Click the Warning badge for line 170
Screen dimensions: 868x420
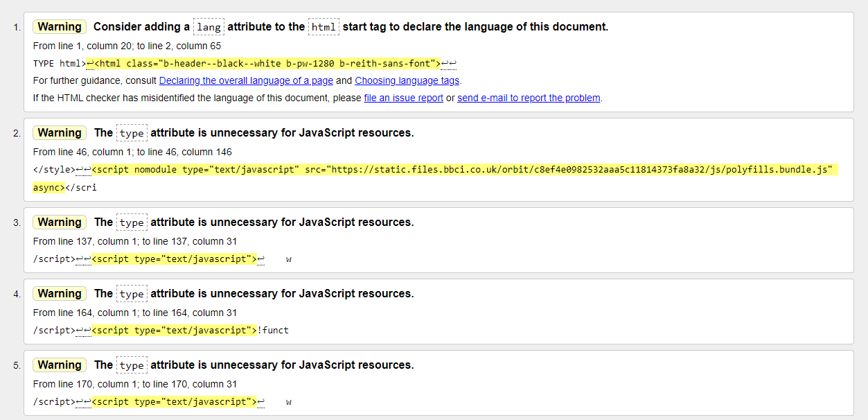[x=59, y=365]
